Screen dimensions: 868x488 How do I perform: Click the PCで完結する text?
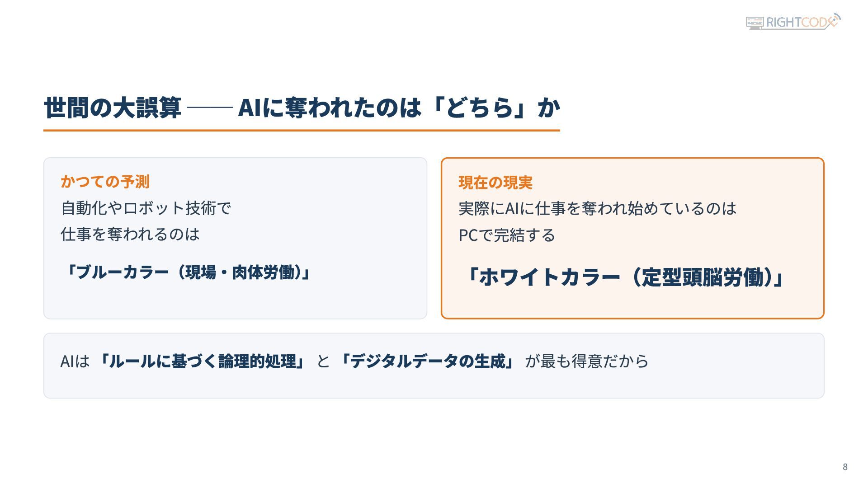click(507, 235)
